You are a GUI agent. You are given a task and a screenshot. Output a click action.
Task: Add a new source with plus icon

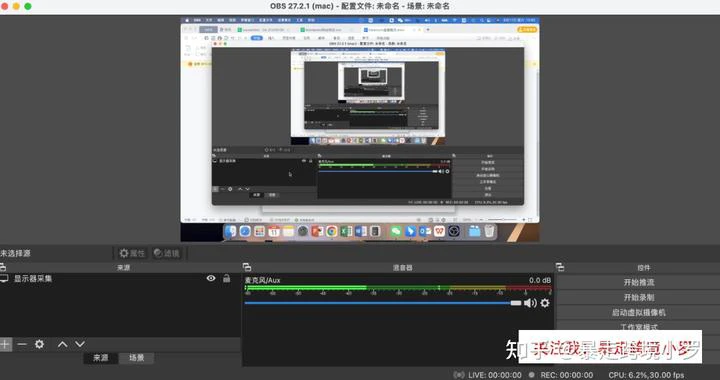tap(5, 344)
